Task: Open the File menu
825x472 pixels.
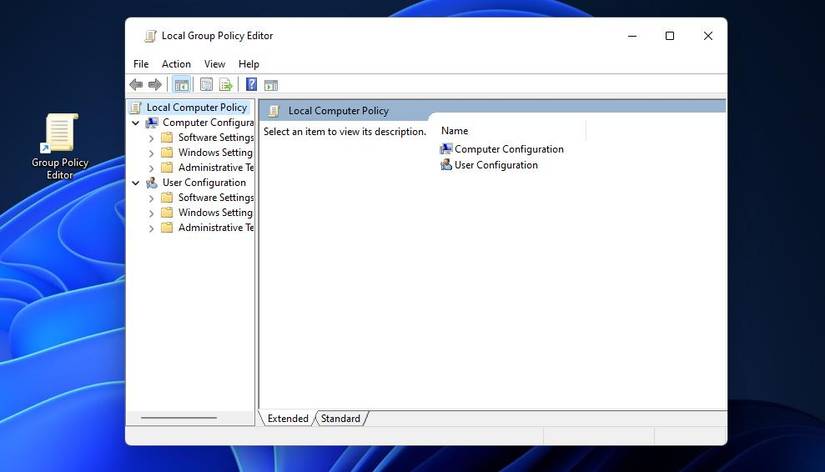Action: coord(141,64)
